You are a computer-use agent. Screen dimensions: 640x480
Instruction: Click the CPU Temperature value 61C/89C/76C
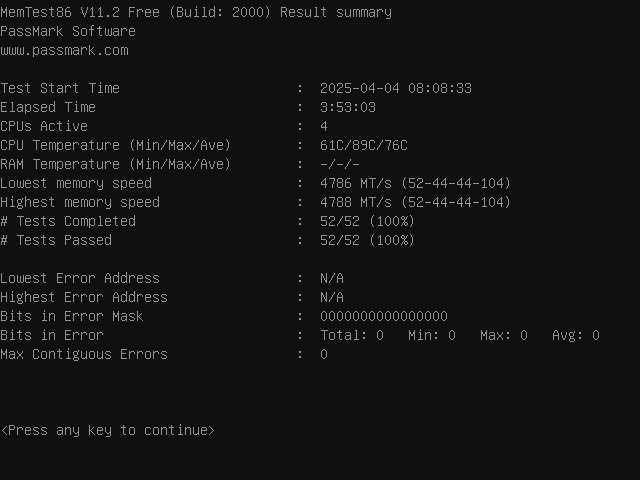[364, 145]
